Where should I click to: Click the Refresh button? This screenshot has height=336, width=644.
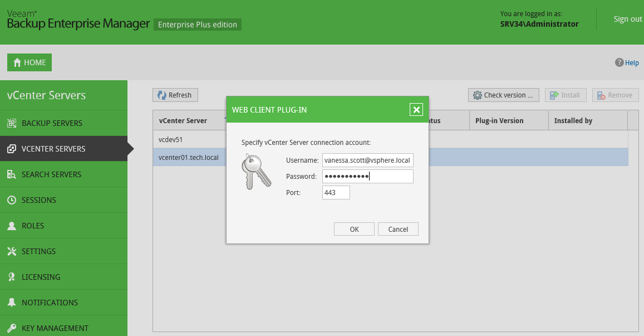175,95
